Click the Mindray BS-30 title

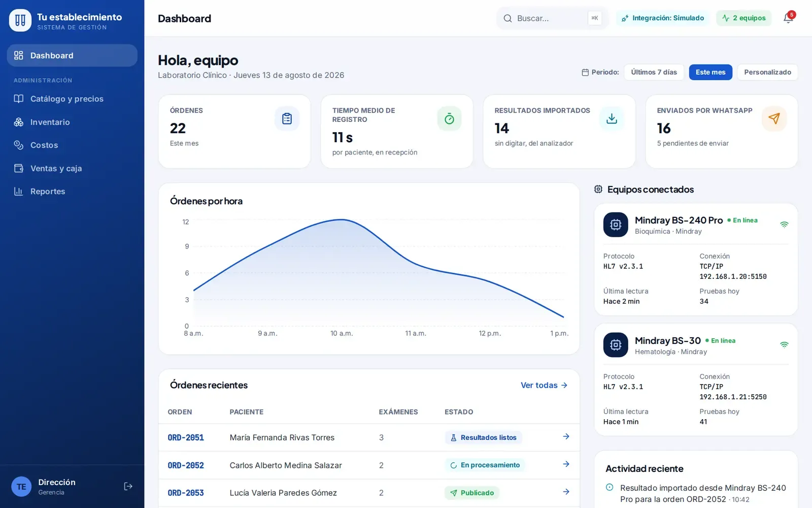(668, 340)
